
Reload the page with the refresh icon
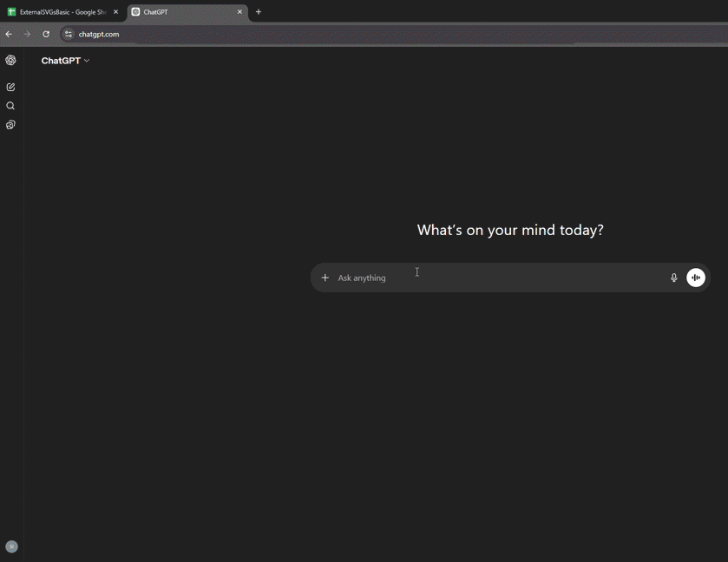pos(45,34)
